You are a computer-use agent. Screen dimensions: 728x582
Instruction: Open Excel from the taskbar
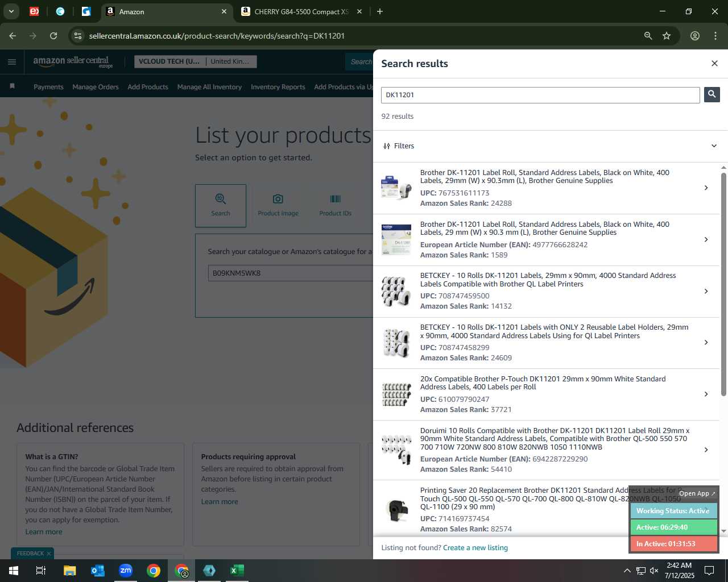(x=237, y=571)
